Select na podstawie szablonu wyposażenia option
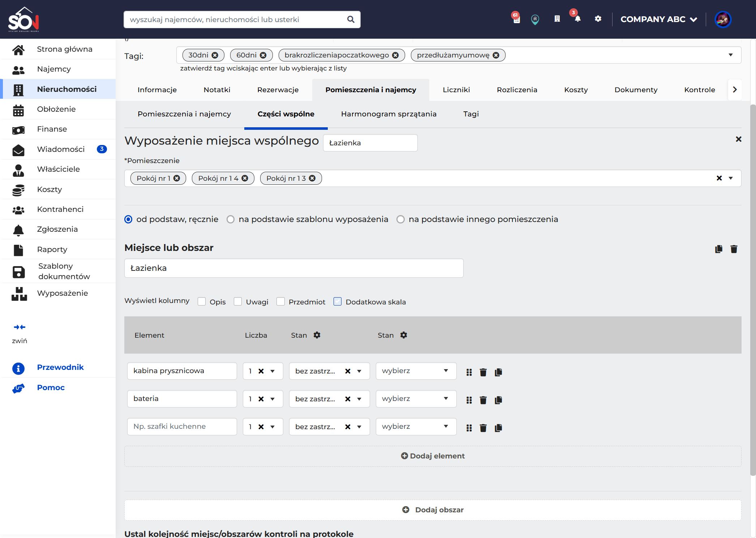The image size is (756, 538). click(231, 219)
